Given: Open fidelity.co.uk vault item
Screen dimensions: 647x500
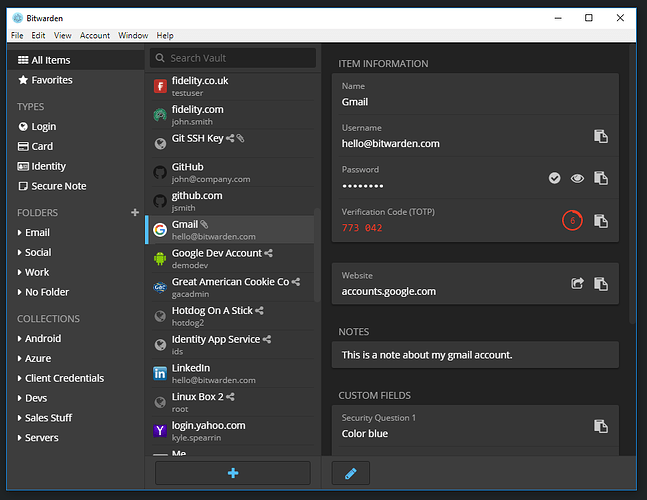Looking at the screenshot, I should click(232, 86).
